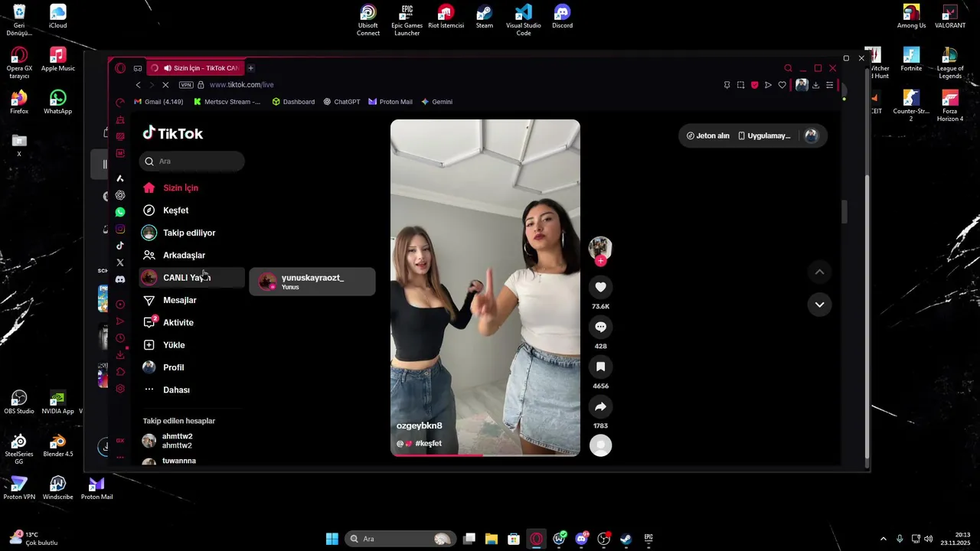Open the TikTok profile avatar at top right
The width and height of the screenshot is (980, 551).
tap(812, 135)
